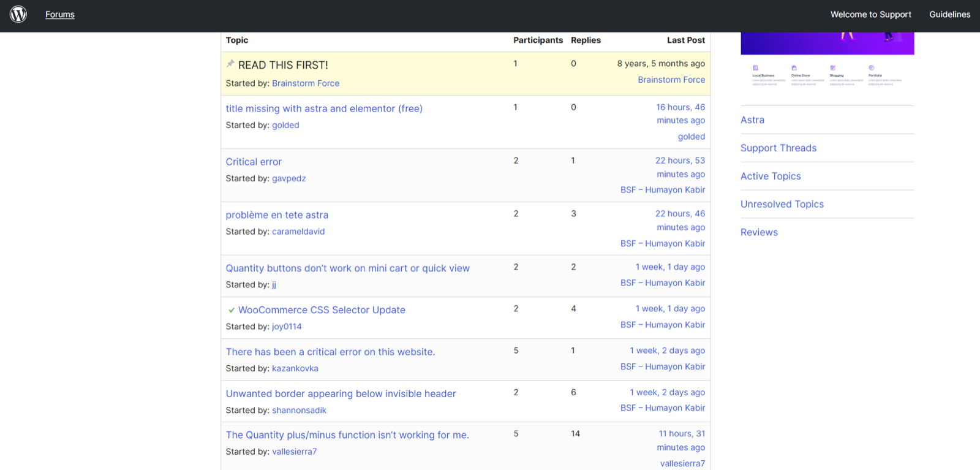Click the Topic column header

237,40
